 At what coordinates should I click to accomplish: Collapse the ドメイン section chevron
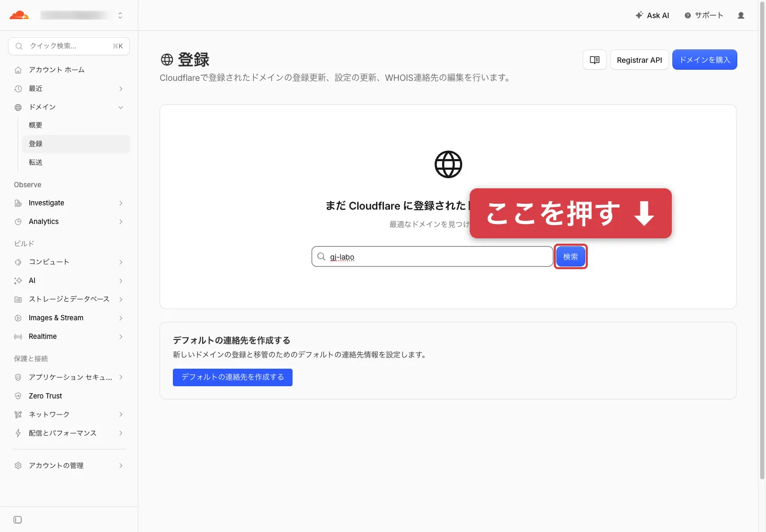(x=121, y=107)
